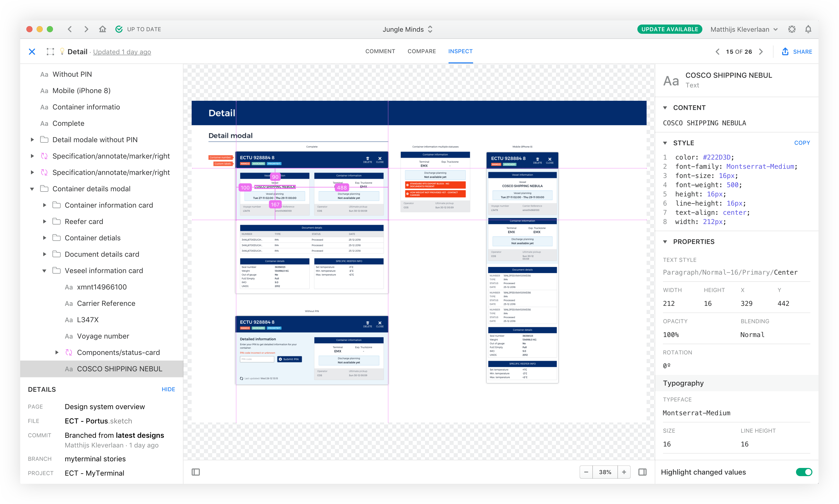Expand the Reefer card folder
The width and height of the screenshot is (839, 504).
tap(45, 221)
